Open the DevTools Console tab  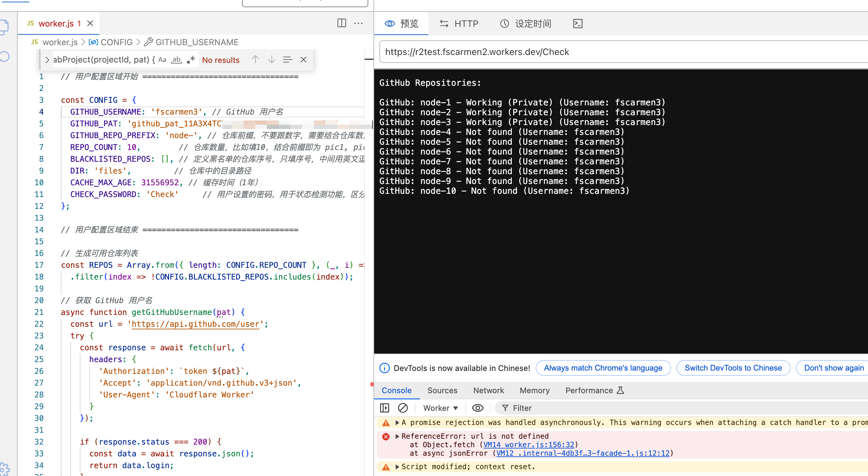396,390
